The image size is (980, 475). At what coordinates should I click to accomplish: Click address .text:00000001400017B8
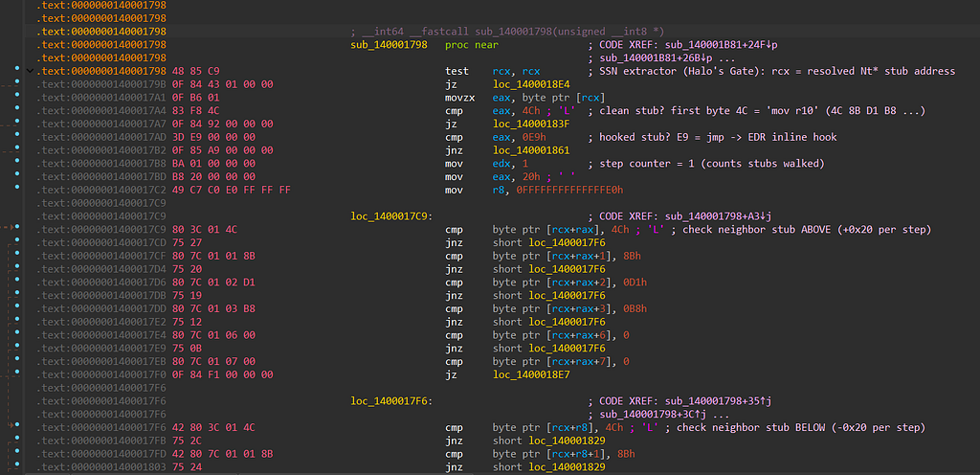point(101,164)
